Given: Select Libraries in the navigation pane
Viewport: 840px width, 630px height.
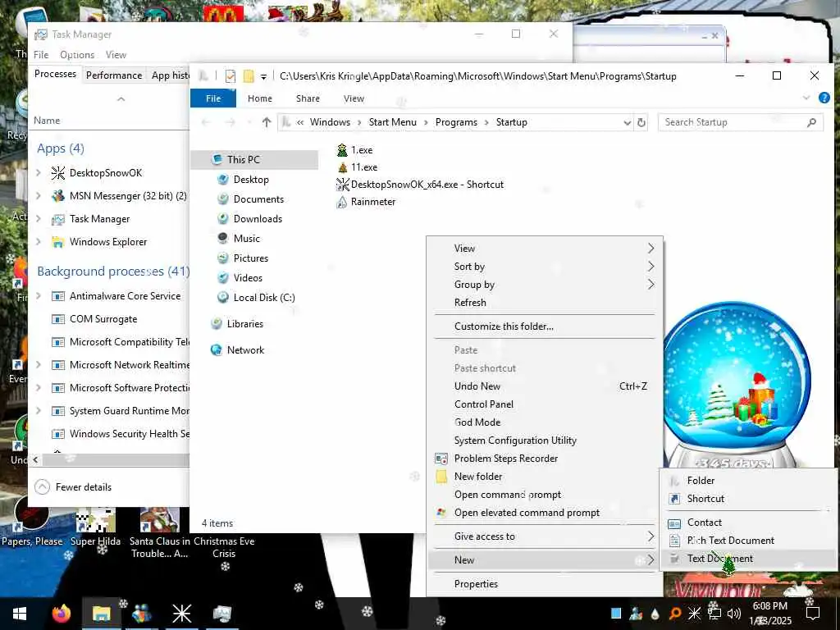Looking at the screenshot, I should [x=244, y=323].
